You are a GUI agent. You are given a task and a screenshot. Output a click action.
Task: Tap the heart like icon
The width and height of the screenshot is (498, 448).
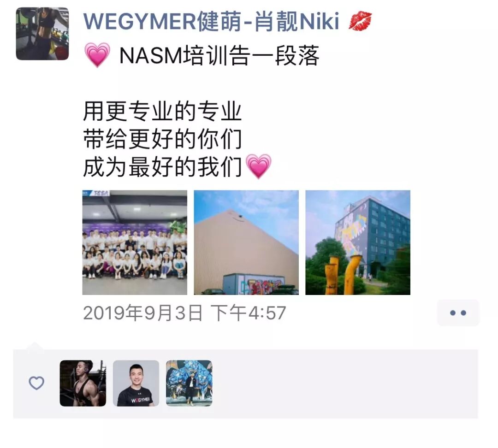click(36, 383)
